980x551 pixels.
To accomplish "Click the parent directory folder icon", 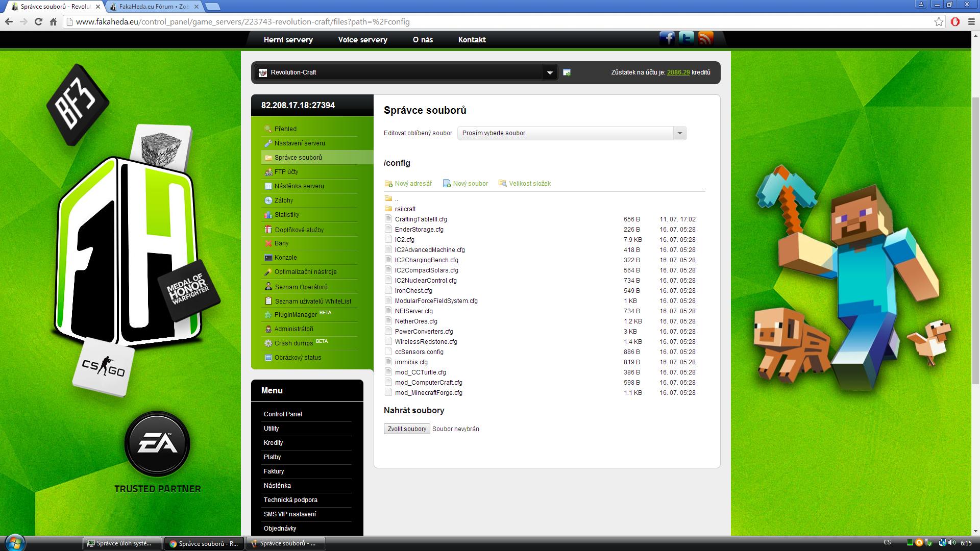I will (x=388, y=198).
